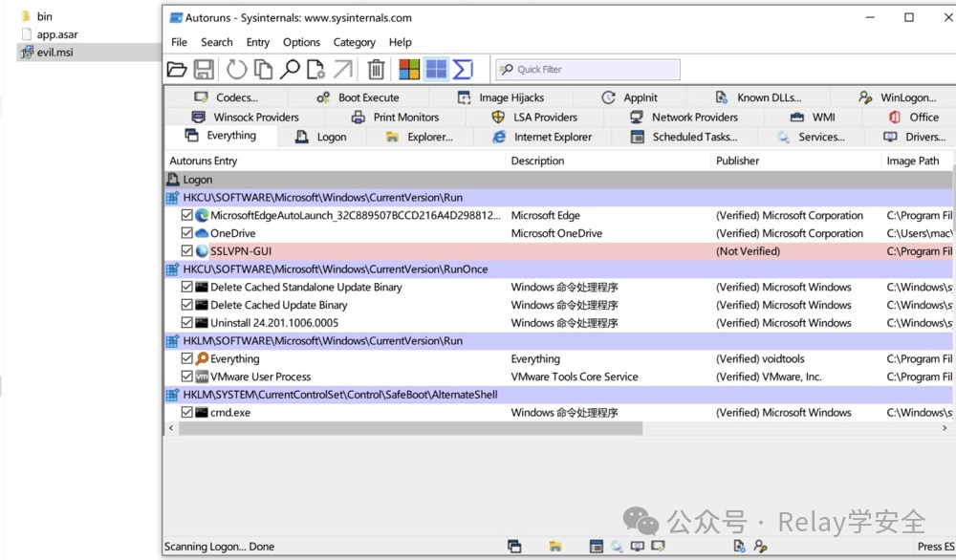Switch to the LSA Providers tab
The image size is (956, 560).
[x=534, y=117]
